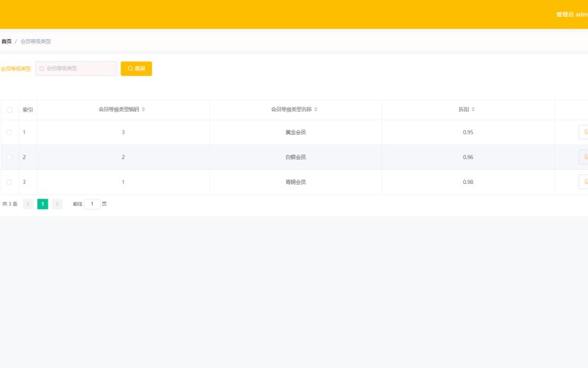Click index 1 in 黄金会员 row
Viewport: 588px width, 368px height.
[24, 132]
